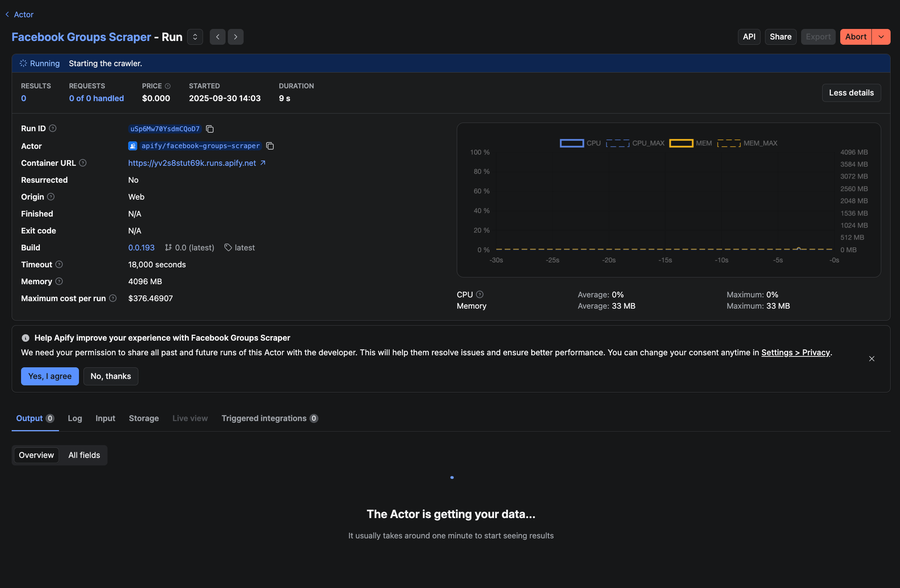Toggle MEM series in chart legend
The height and width of the screenshot is (588, 900).
681,143
